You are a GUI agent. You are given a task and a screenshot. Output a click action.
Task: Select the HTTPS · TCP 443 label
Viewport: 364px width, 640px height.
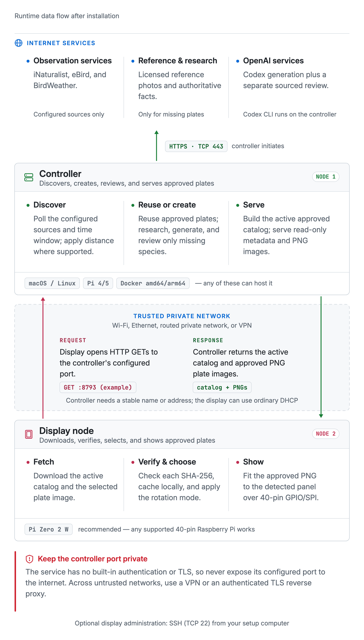(x=196, y=146)
